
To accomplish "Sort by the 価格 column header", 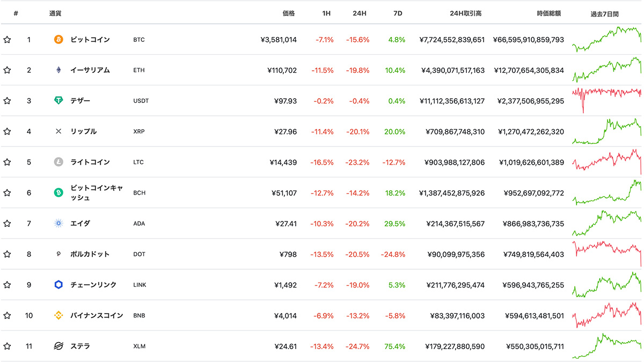I will click(x=289, y=13).
